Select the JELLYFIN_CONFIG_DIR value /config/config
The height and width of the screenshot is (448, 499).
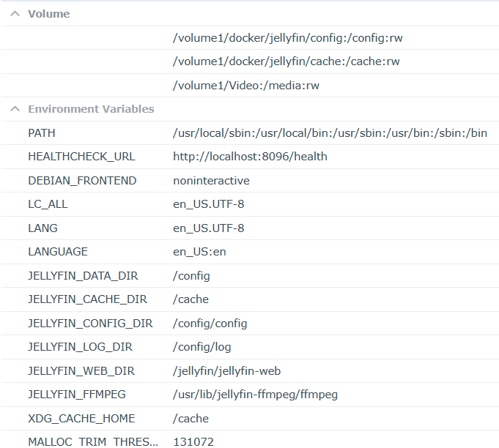point(210,324)
